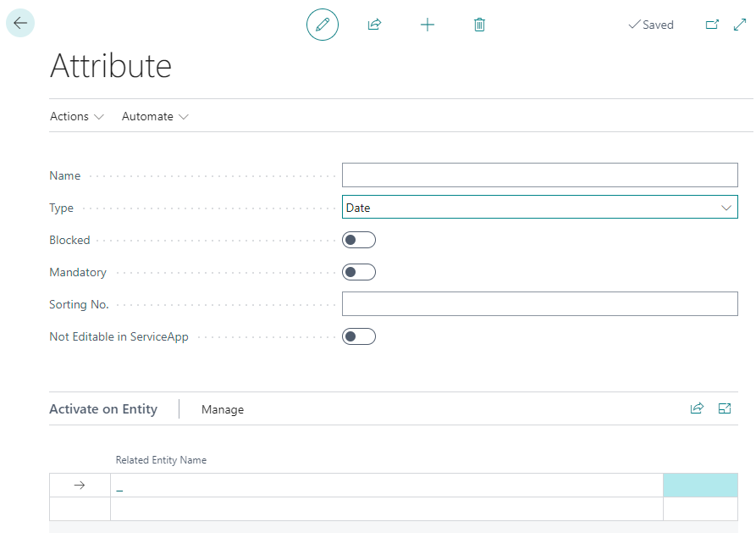Click the expand to full screen icon

click(739, 25)
